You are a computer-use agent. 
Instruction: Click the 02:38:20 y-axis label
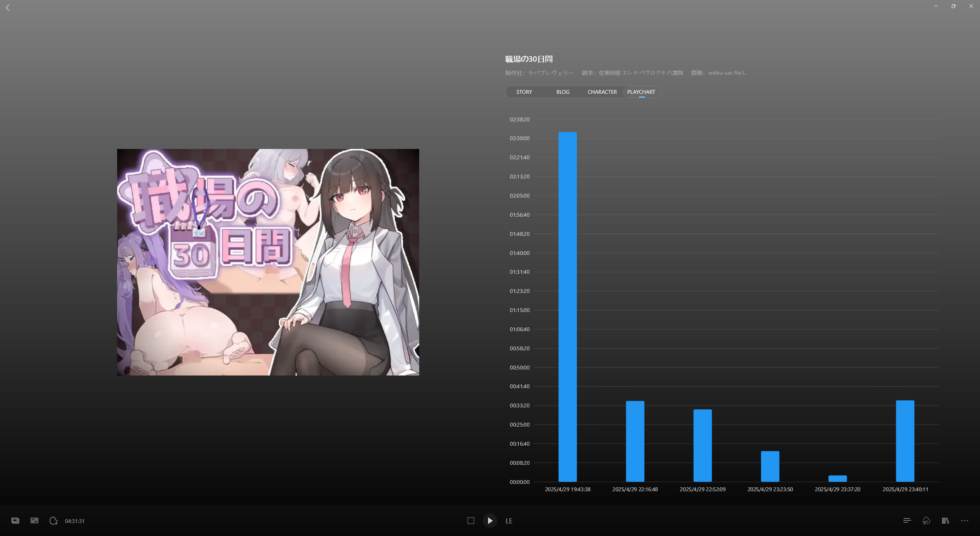(x=519, y=119)
